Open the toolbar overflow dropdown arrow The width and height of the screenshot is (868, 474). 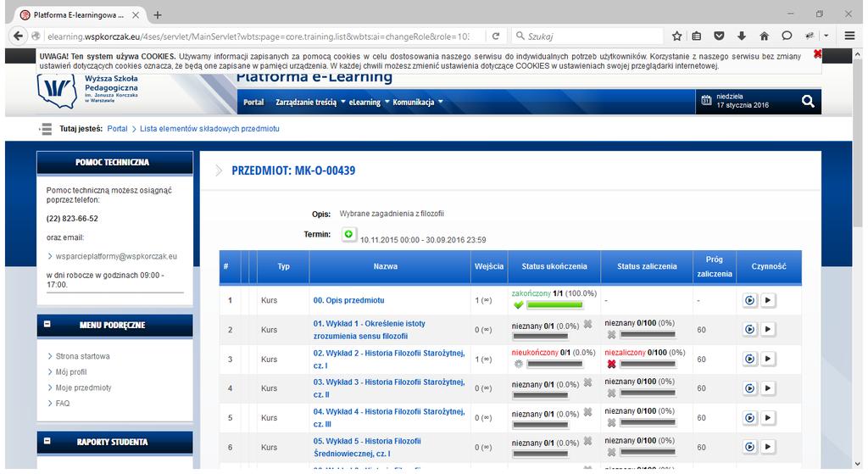826,36
